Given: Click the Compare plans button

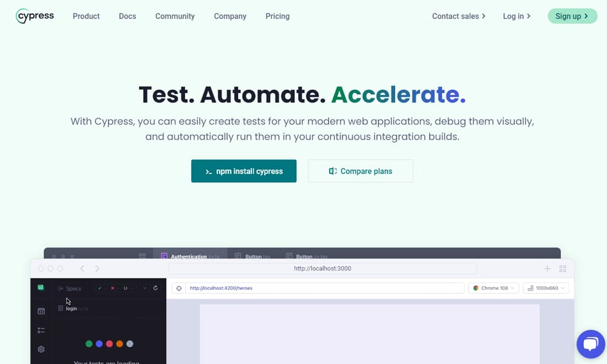Looking at the screenshot, I should 361,171.
